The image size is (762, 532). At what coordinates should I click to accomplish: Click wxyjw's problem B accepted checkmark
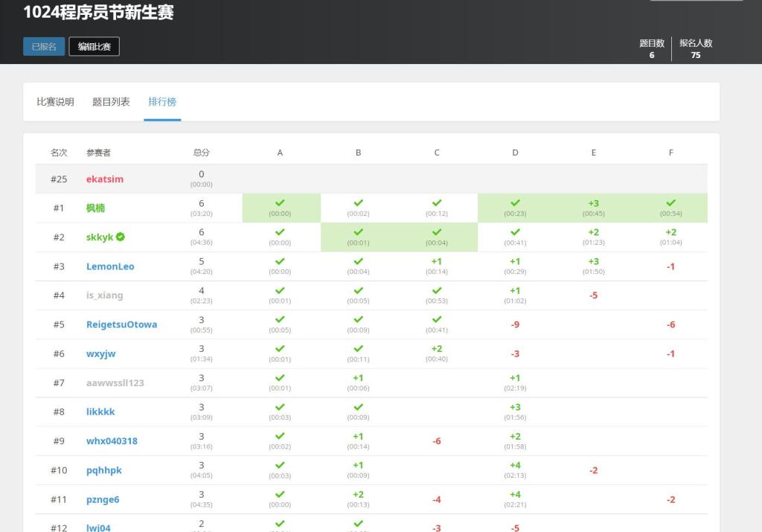tap(358, 348)
